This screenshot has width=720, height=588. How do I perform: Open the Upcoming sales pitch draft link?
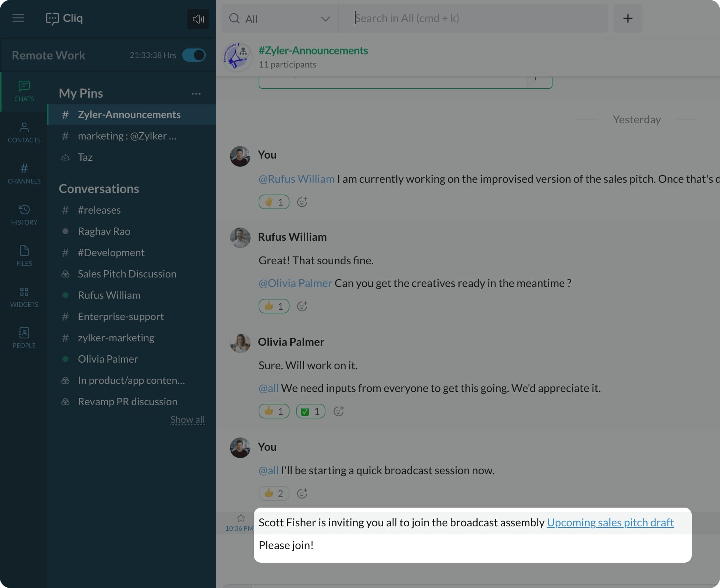[610, 522]
